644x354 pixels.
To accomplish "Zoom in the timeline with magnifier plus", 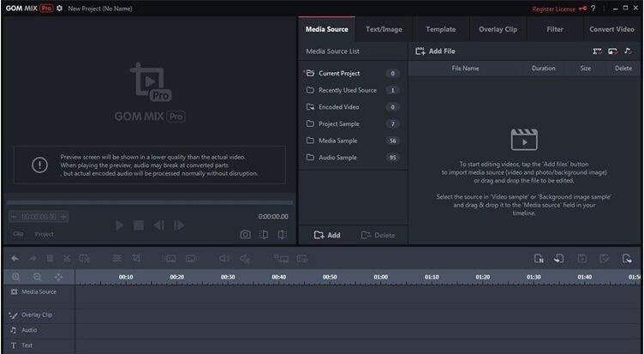I will coord(16,277).
